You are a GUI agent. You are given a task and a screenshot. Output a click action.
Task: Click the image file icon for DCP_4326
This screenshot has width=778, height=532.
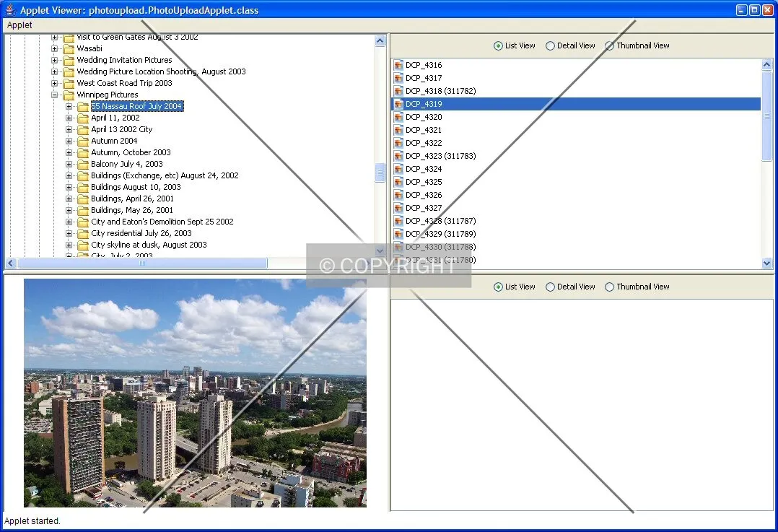pyautogui.click(x=398, y=195)
